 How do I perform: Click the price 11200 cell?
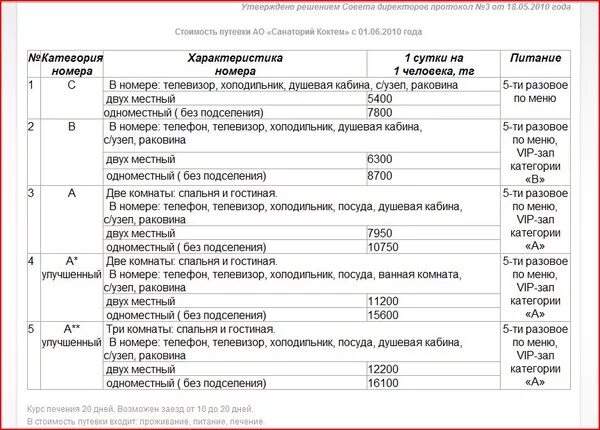433,301
